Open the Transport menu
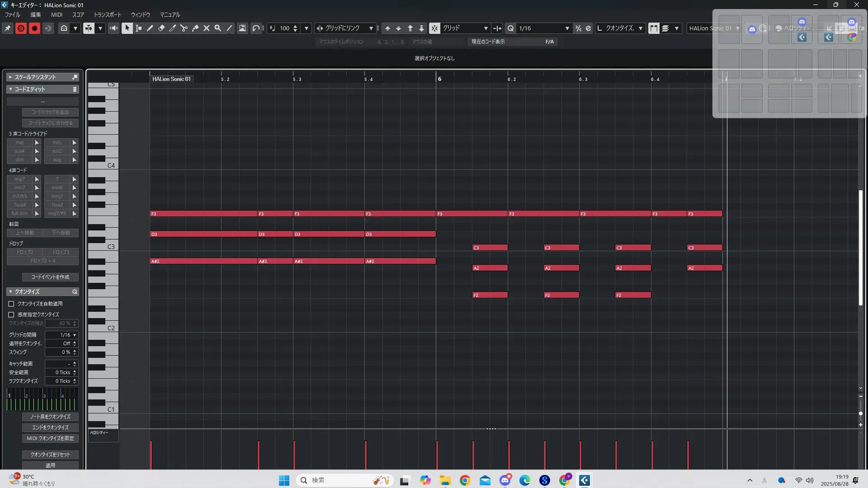Screen dimensions: 868x488 [107, 14]
